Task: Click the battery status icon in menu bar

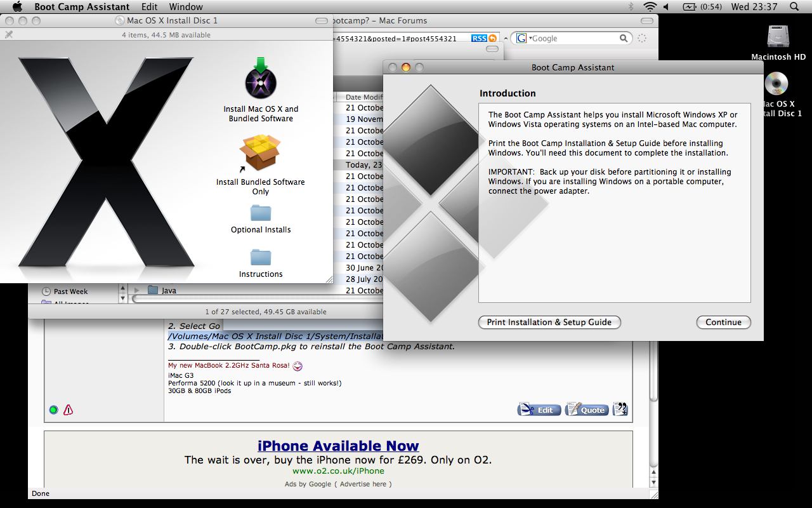Action: (690, 7)
